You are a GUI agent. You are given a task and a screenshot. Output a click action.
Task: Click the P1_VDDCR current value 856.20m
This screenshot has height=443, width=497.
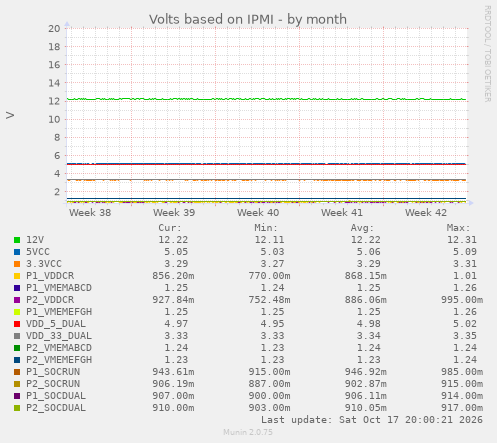pos(173,276)
